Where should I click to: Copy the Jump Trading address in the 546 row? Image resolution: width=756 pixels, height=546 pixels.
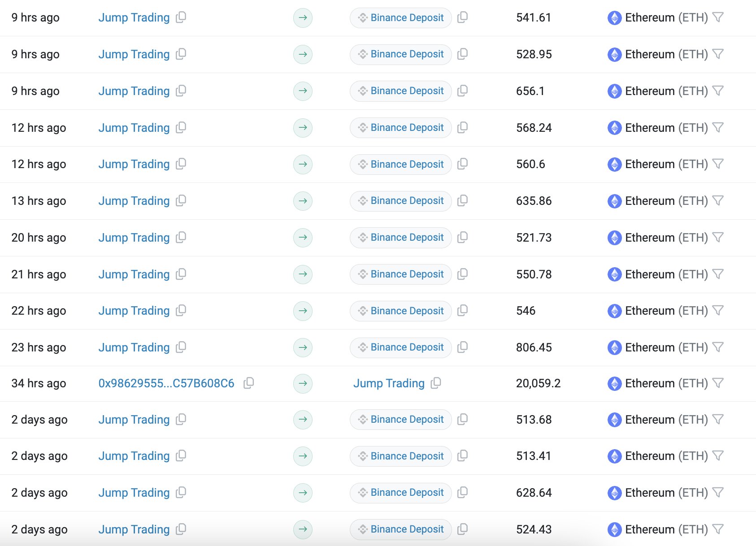(181, 311)
